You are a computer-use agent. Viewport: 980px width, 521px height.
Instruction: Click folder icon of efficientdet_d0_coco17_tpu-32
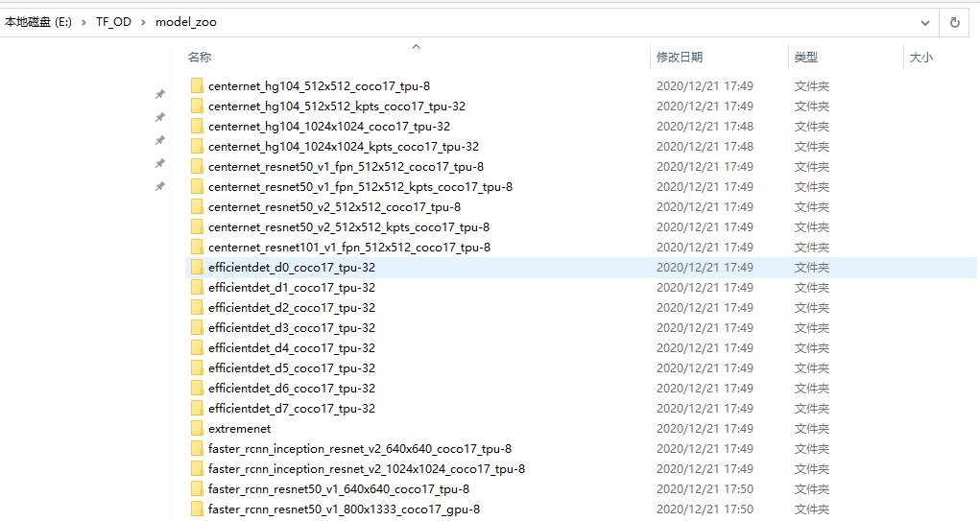click(197, 268)
